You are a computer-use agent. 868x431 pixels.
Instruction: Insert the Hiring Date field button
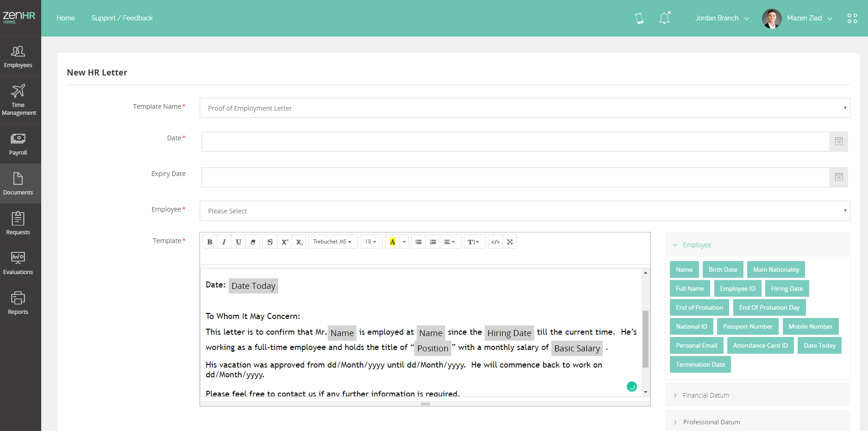tap(787, 288)
